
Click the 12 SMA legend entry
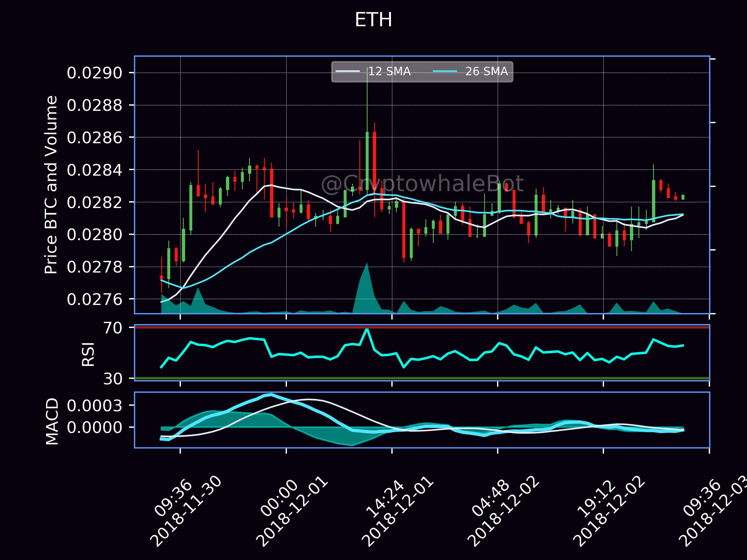click(x=373, y=71)
